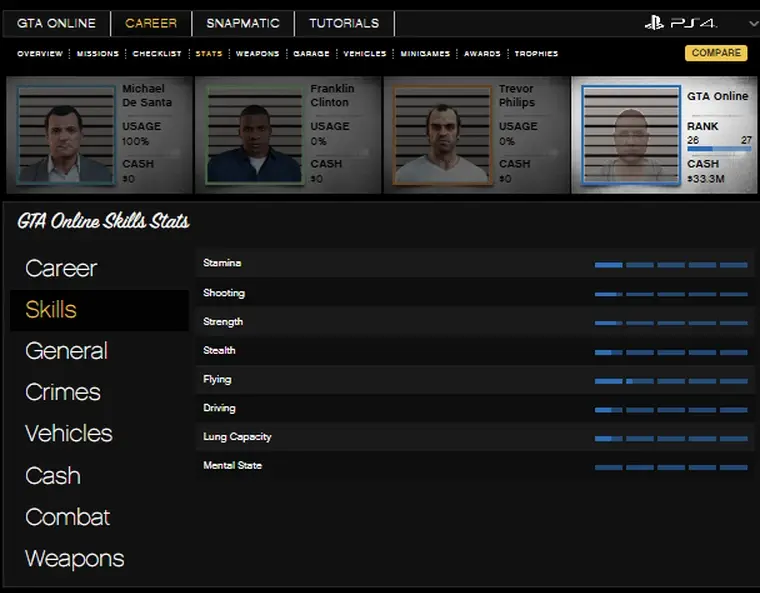
Task: Click the Stamina skill progress bar
Action: pos(671,265)
